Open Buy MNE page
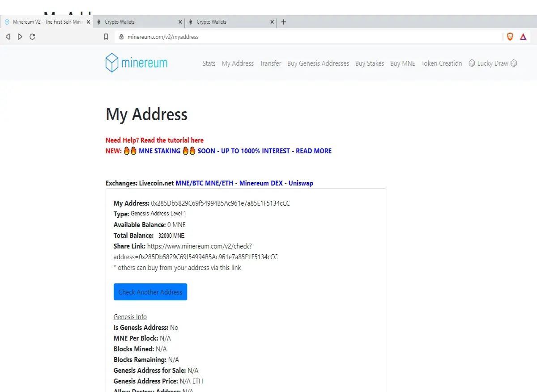 pyautogui.click(x=403, y=63)
